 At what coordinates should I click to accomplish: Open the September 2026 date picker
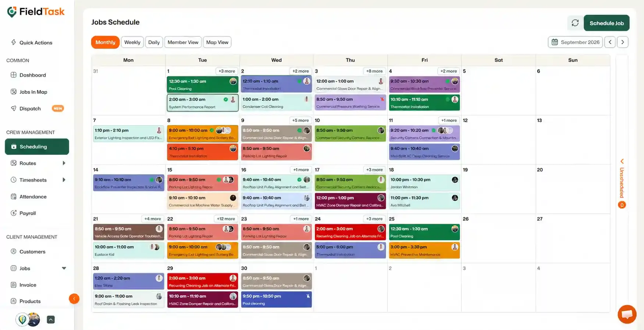coord(575,42)
